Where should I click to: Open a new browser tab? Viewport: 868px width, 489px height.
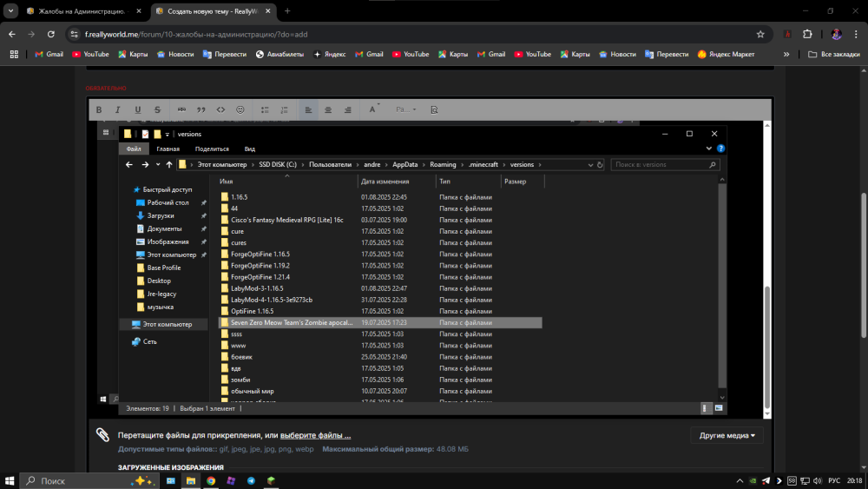coord(287,11)
